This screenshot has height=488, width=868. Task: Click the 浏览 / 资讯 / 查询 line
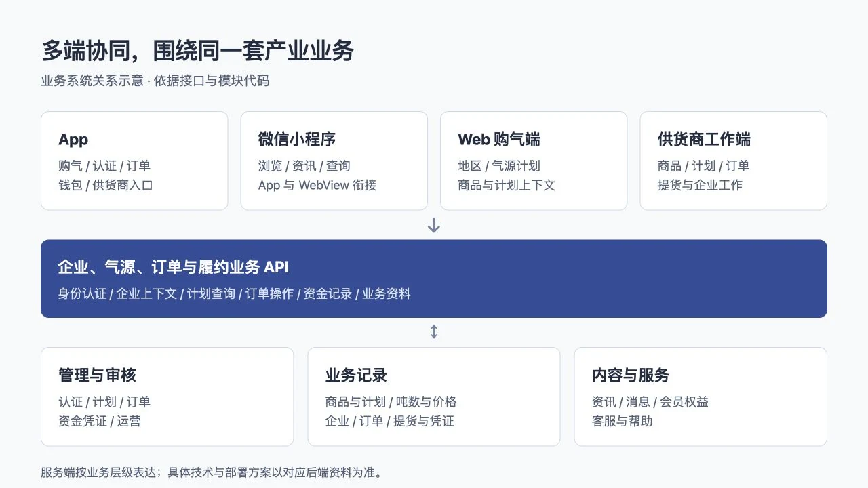point(304,166)
